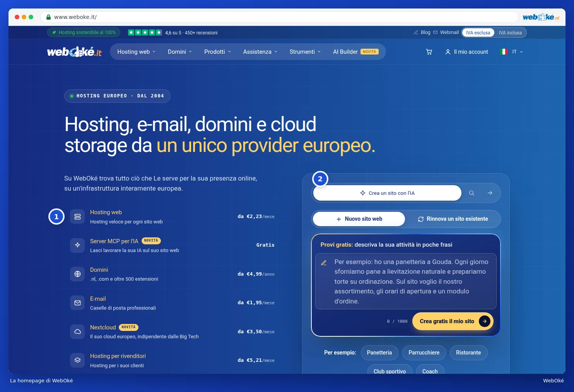The width and height of the screenshot is (574, 392).
Task: Click the 'da €4,99/anno' Domini price
Action: [x=256, y=274]
